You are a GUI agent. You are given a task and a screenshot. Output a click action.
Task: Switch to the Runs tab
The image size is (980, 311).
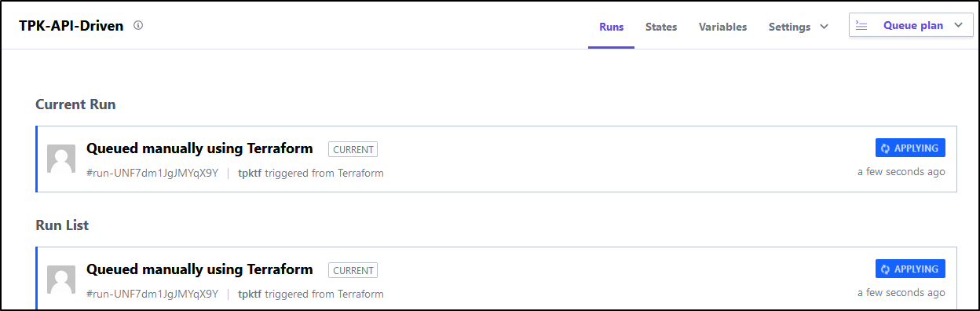point(611,27)
